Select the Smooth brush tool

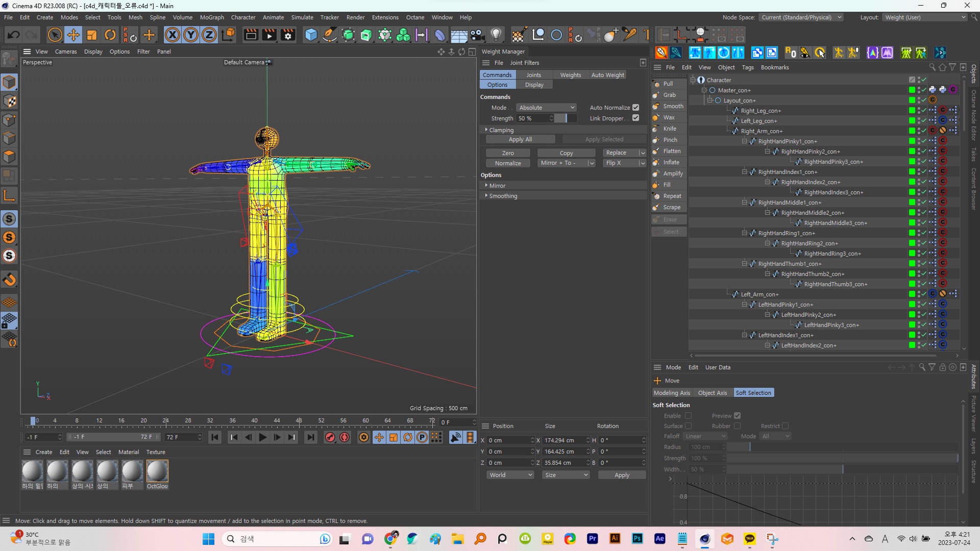671,106
